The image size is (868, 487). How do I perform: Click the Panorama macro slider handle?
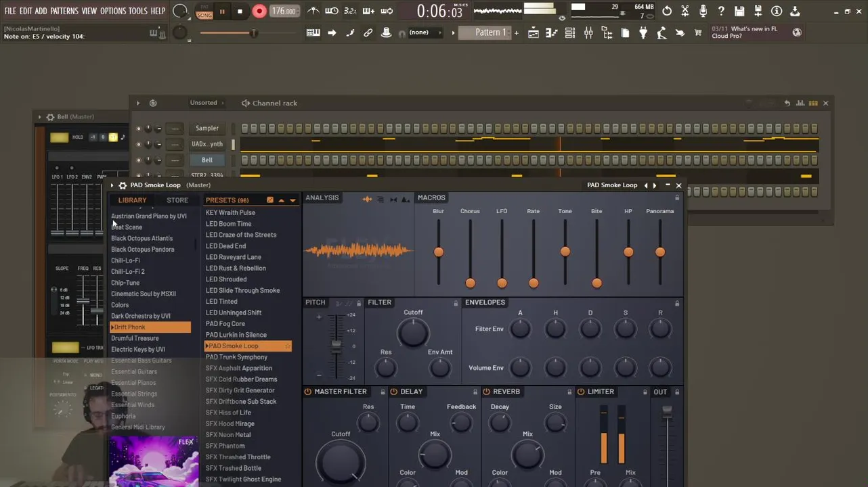660,252
